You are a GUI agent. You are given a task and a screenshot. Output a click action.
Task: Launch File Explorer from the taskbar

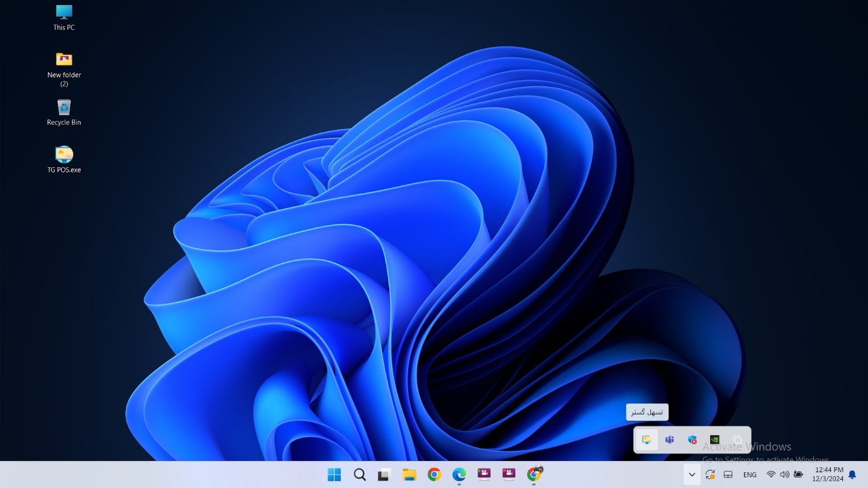pos(409,475)
